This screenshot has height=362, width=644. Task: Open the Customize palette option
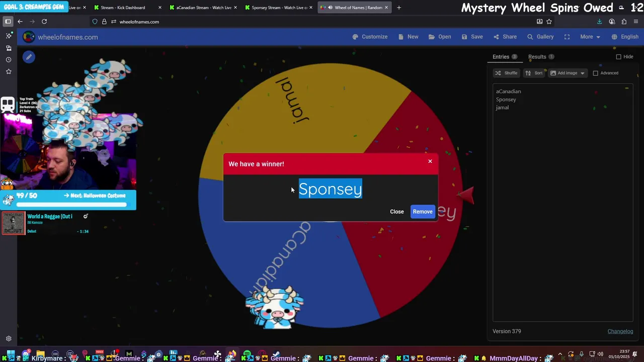coord(370,37)
